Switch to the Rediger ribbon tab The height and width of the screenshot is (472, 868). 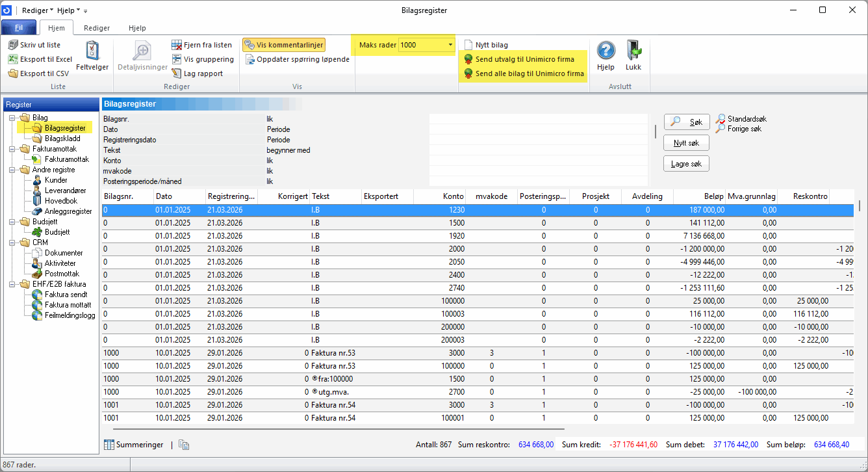(97, 28)
